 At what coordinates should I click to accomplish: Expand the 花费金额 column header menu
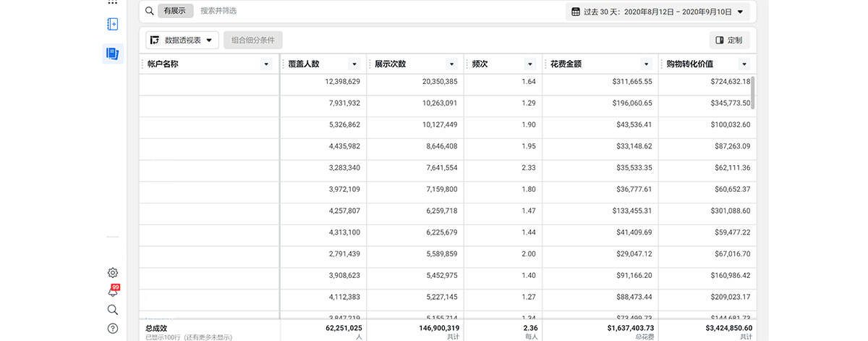646,64
